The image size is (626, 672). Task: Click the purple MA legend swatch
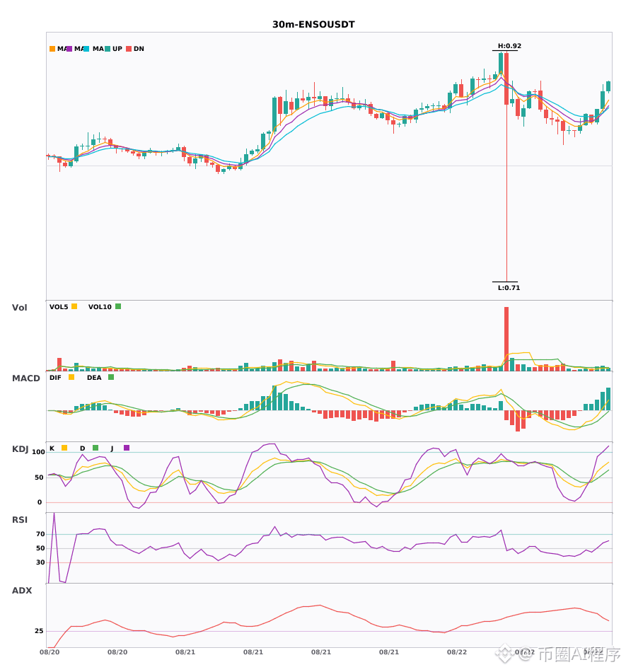tap(69, 49)
